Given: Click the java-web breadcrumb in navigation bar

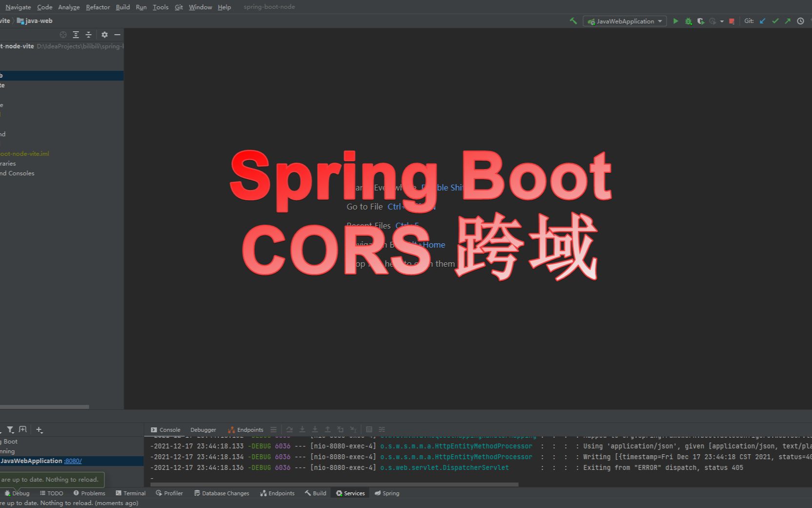Looking at the screenshot, I should pos(35,21).
